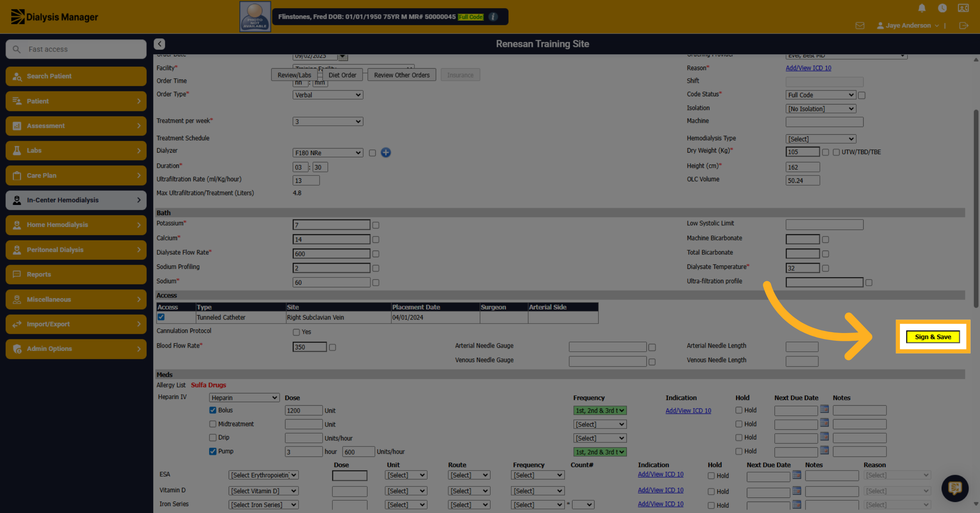Open calendar for Iron Series next due date

(797, 504)
